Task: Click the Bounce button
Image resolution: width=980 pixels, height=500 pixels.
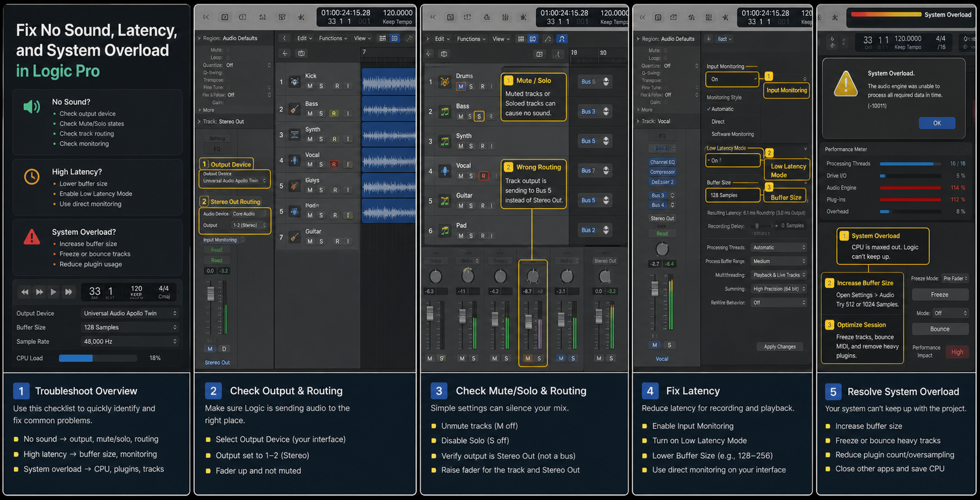Action: pyautogui.click(x=940, y=329)
